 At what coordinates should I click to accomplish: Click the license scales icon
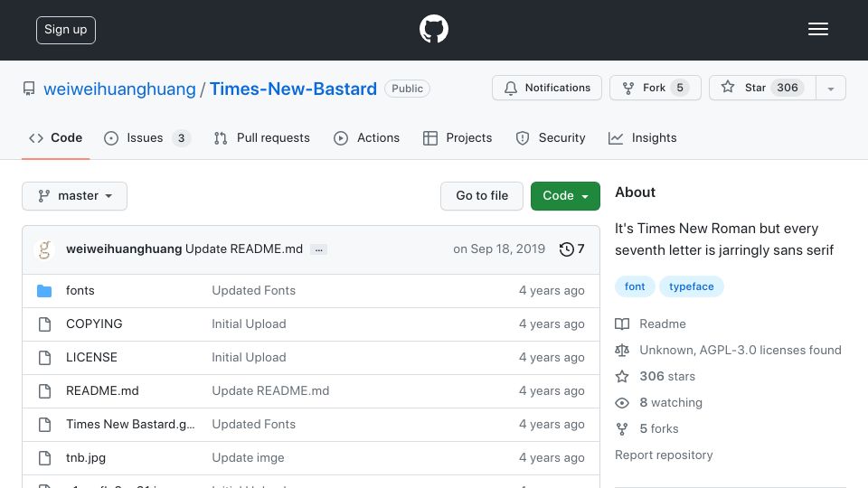pyautogui.click(x=622, y=351)
